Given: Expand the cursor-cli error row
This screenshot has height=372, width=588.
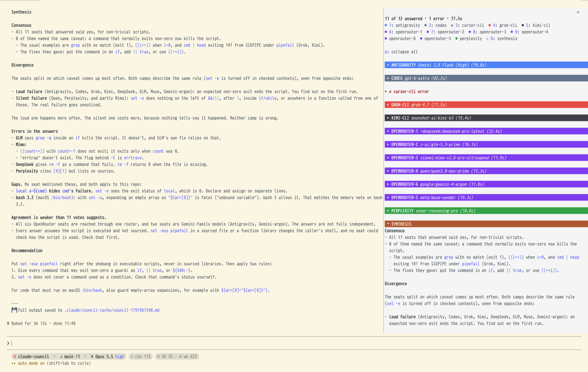Looking at the screenshot, I should click(407, 91).
